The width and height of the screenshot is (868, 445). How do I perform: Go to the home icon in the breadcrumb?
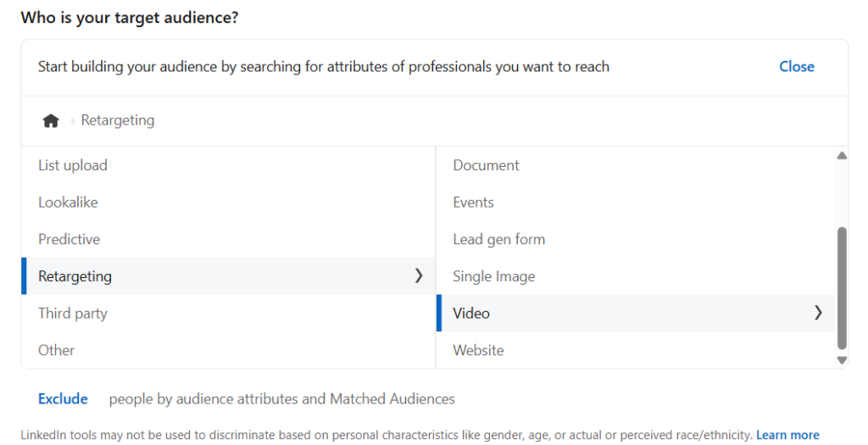coord(51,120)
